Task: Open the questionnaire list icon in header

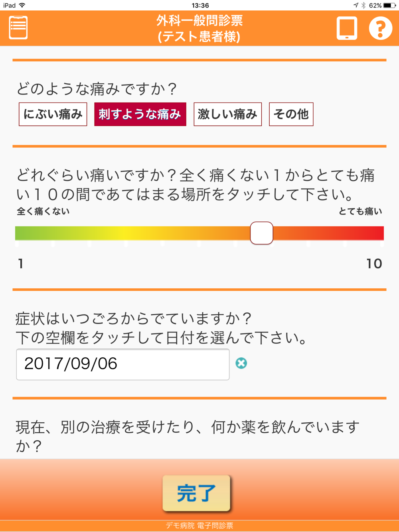Action: tap(18, 28)
